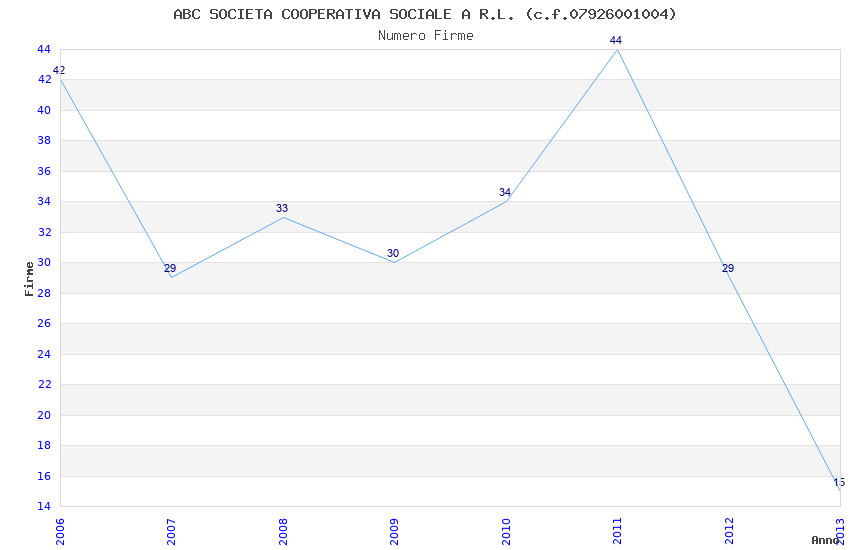Image resolution: width=850 pixels, height=550 pixels.
Task: Click the y-axis tick label 26
Action: pos(44,323)
